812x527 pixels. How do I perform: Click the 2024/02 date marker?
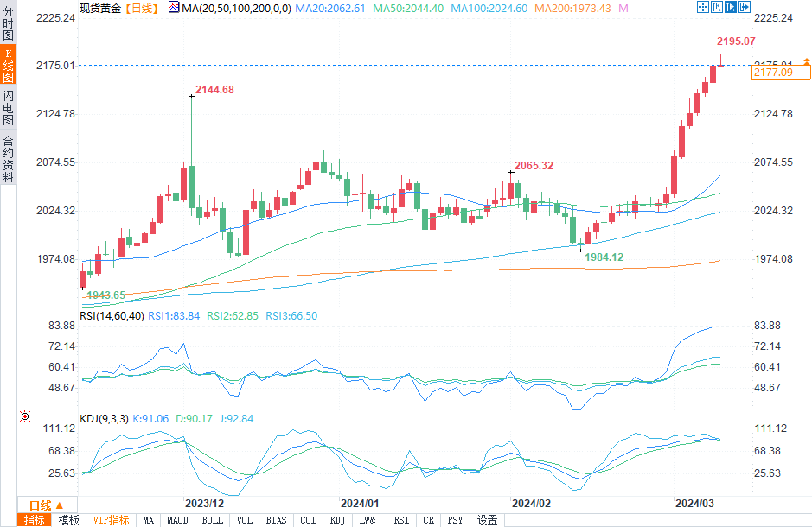click(x=531, y=503)
